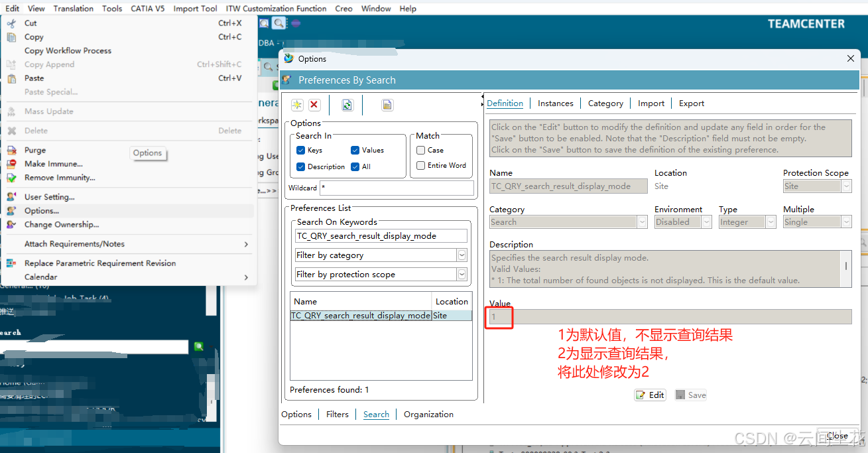Open the ITW Customization Function menu
The height and width of the screenshot is (453, 868).
[x=276, y=9]
